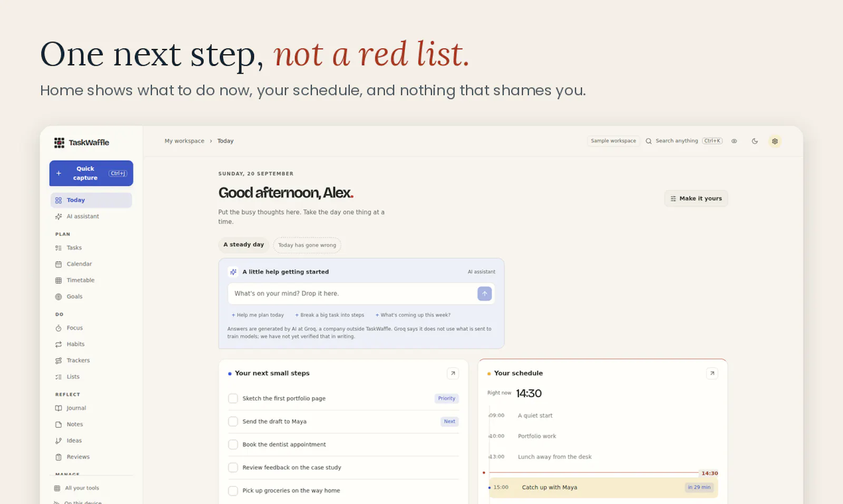This screenshot has width=843, height=504.
Task: Click the Goals target icon
Action: click(58, 297)
